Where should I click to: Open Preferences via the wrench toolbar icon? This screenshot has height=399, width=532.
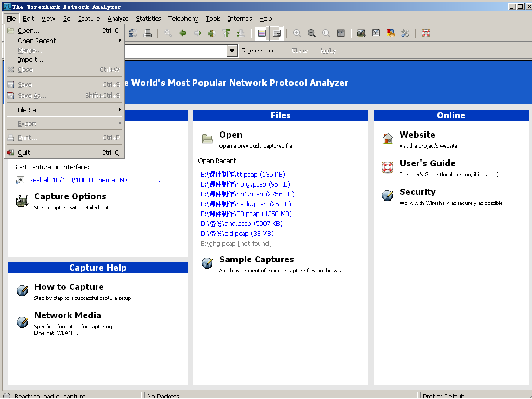click(405, 33)
